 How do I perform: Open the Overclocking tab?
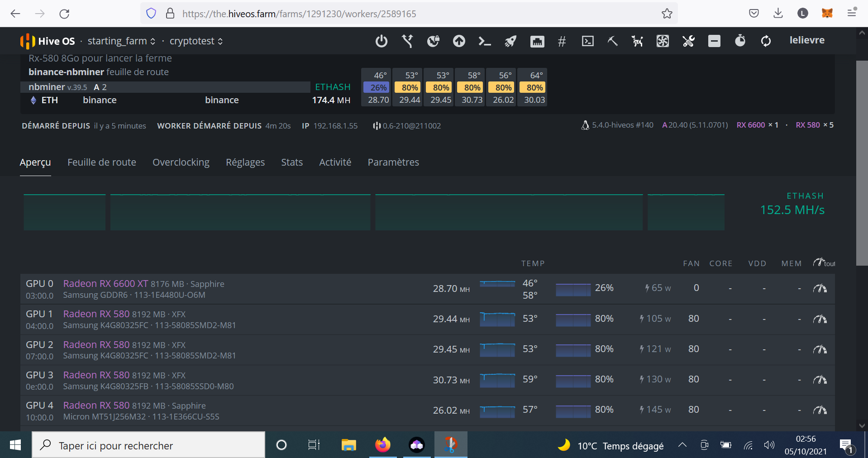181,162
